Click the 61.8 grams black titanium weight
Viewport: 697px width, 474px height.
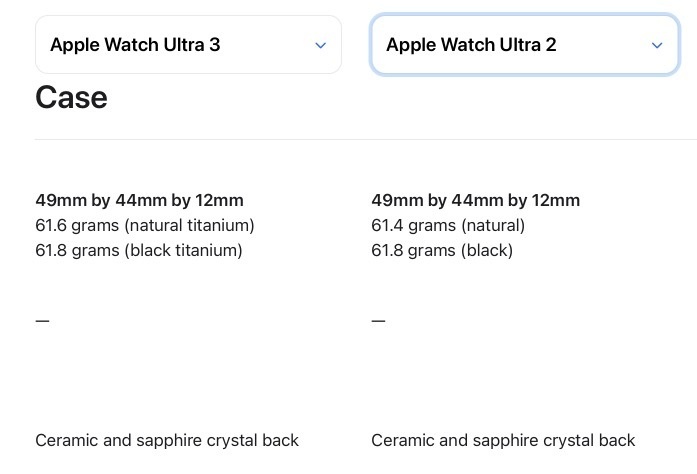point(139,250)
